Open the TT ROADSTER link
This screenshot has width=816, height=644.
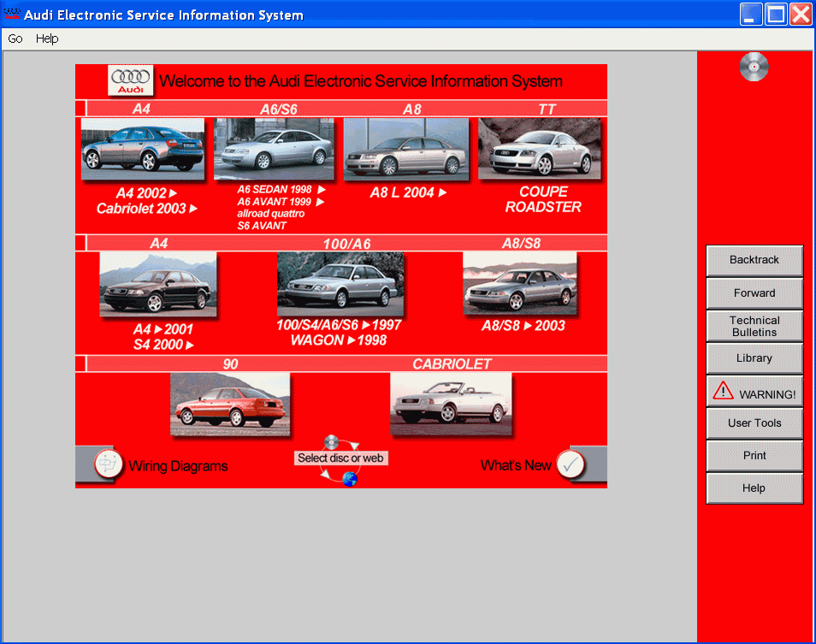click(543, 207)
